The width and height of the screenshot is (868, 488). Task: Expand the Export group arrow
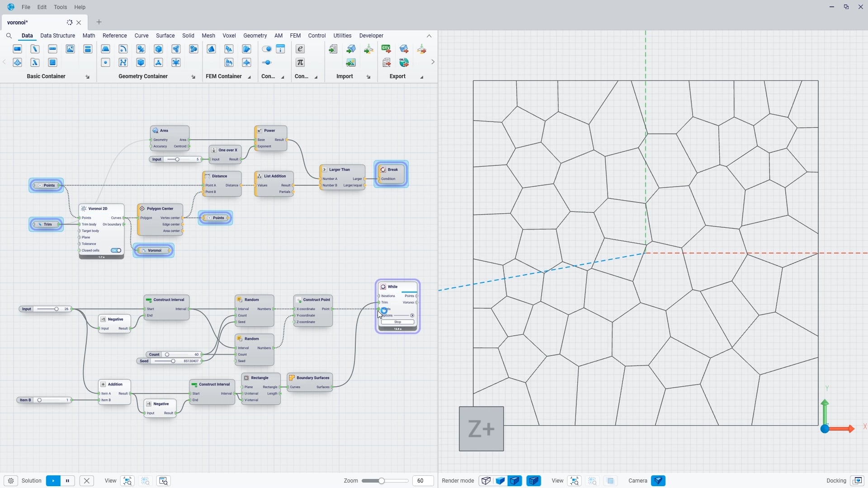(x=422, y=77)
